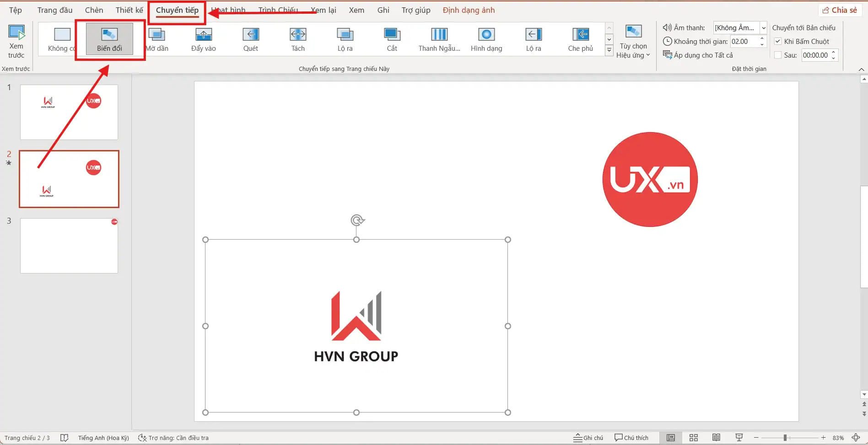Open the Chèn ribbon tab

click(x=94, y=10)
